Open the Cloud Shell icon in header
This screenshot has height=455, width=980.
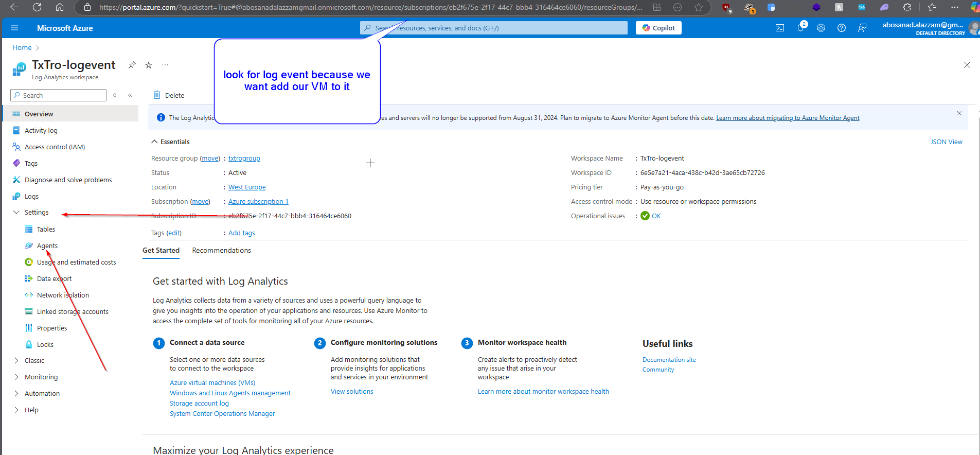pyautogui.click(x=780, y=28)
